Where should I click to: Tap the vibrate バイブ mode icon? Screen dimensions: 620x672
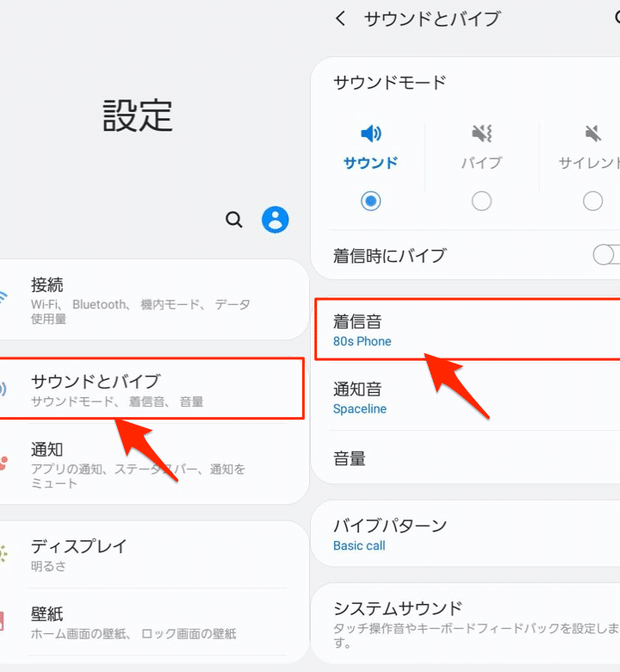pyautogui.click(x=481, y=134)
